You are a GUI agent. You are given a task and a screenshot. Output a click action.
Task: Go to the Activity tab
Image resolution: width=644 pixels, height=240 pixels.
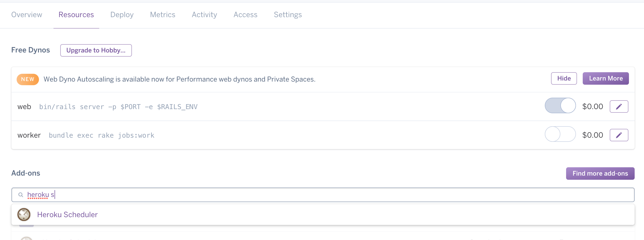(204, 15)
